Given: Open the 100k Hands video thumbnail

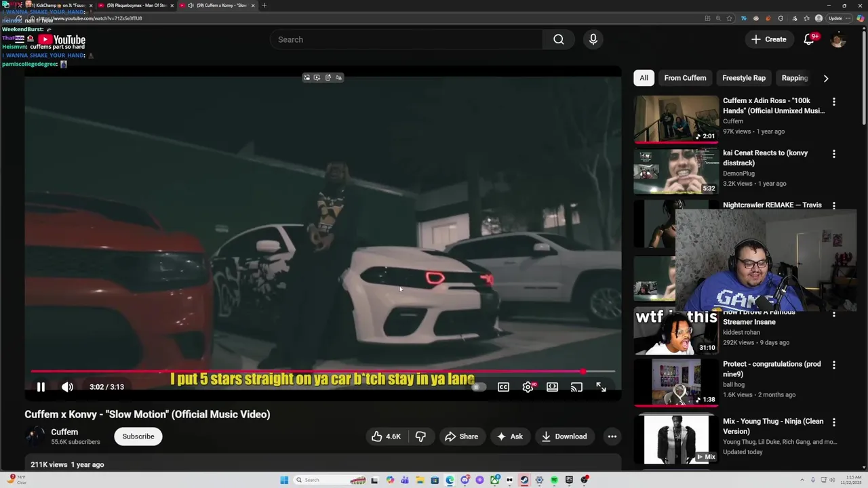Looking at the screenshot, I should coord(676,119).
